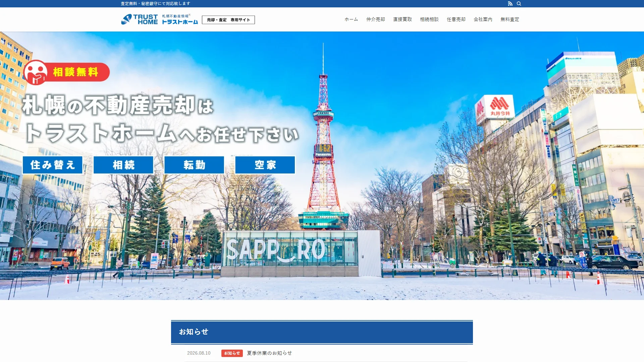The width and height of the screenshot is (644, 362).
Task: Click the 相談無料 badge icon
Action: click(66, 72)
